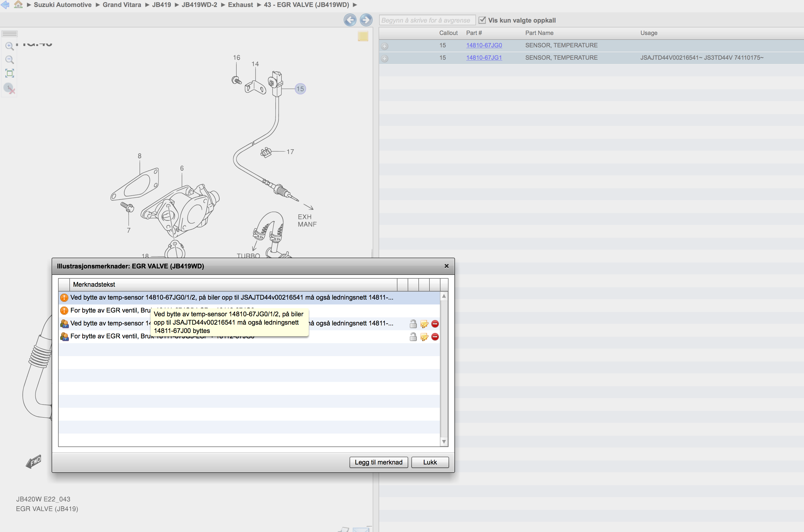
Task: Click the yellow illustration notes icon
Action: click(363, 36)
